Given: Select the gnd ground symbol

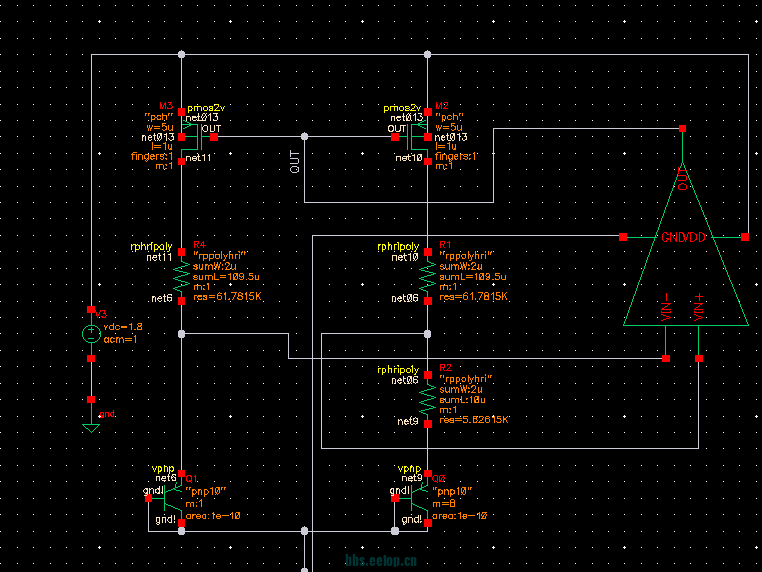Looking at the screenshot, I should click(x=91, y=425).
